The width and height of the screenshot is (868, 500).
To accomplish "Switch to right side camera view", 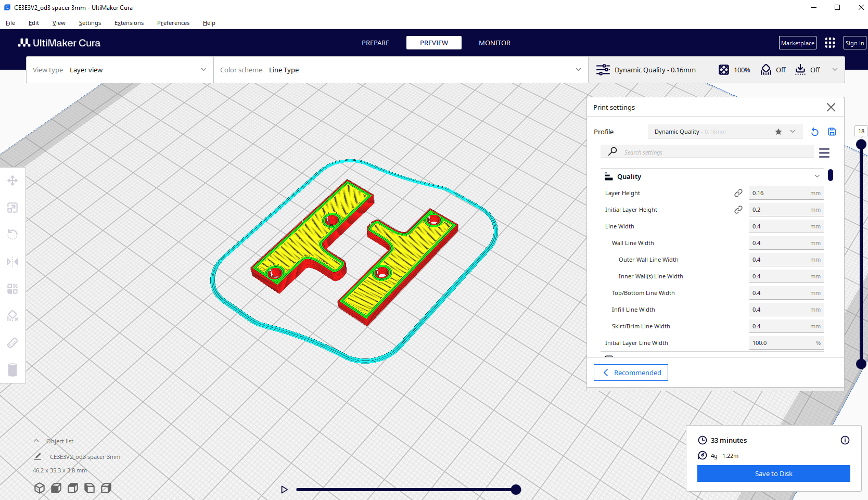I will (x=106, y=488).
